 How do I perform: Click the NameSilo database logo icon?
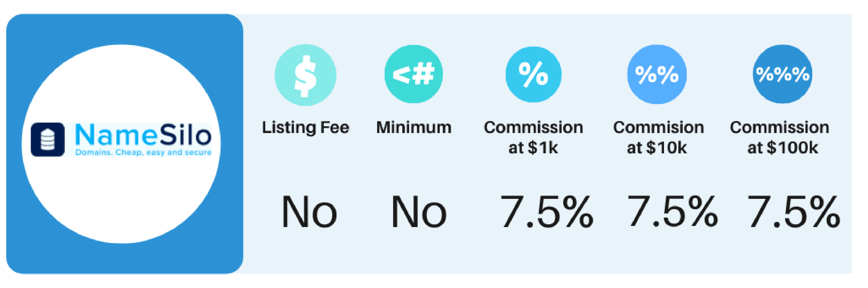[47, 140]
